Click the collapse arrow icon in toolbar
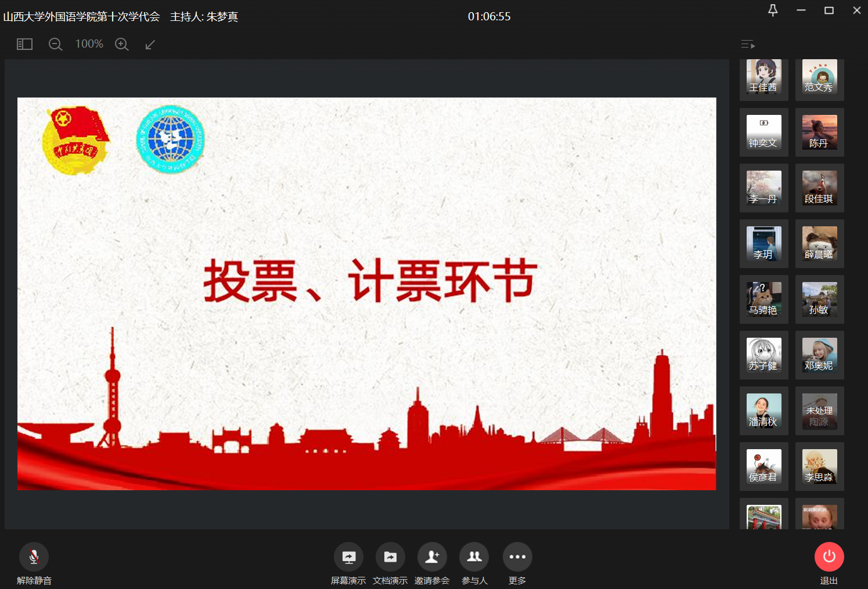 [x=150, y=45]
